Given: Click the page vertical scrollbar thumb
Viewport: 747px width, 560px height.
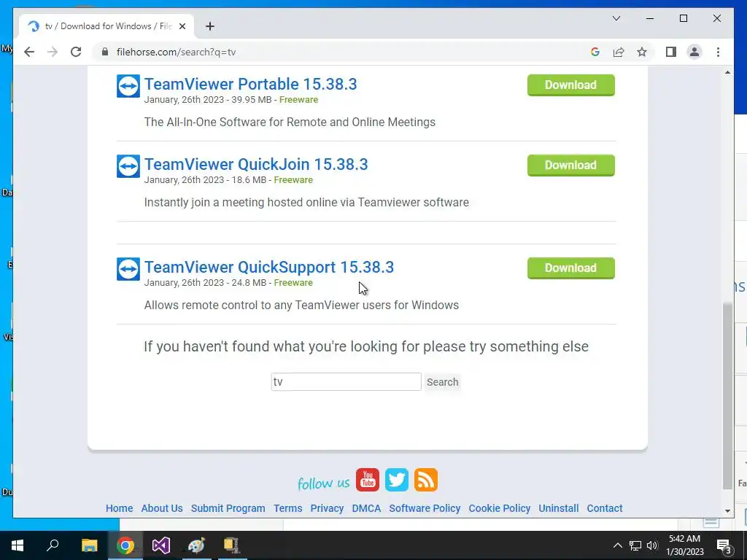Looking at the screenshot, I should 727,396.
